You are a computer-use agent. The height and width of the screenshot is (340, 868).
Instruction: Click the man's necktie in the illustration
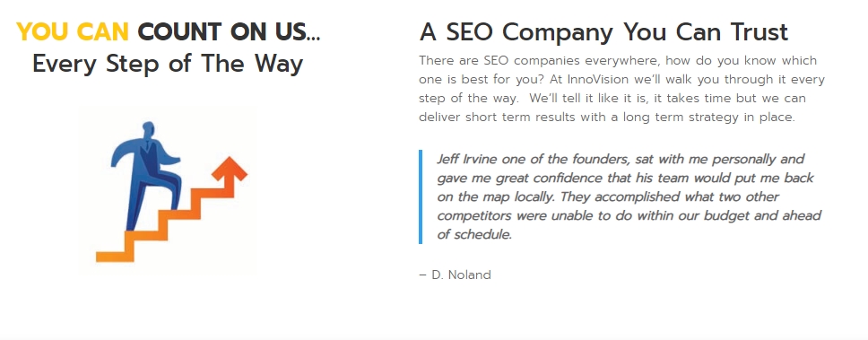click(148, 150)
